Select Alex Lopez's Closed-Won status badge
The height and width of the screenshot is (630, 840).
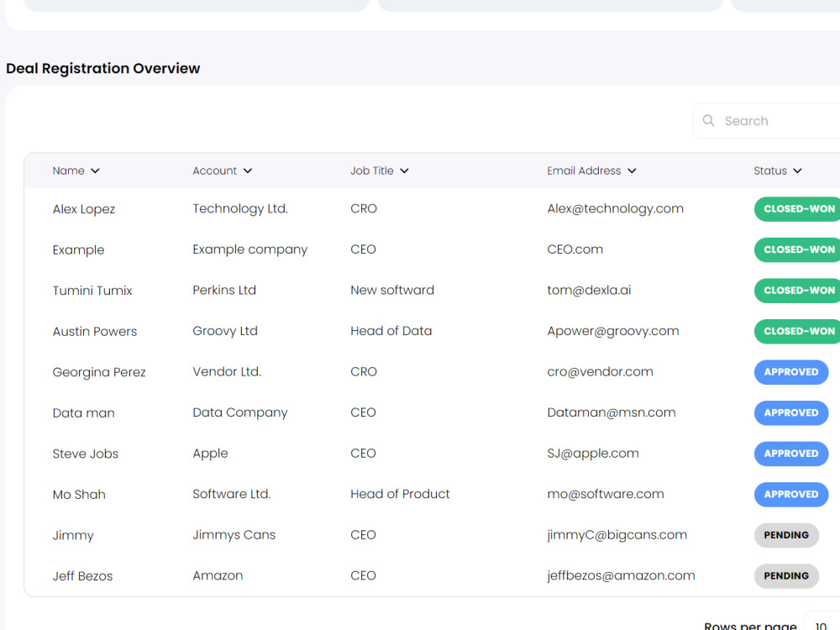(x=797, y=209)
